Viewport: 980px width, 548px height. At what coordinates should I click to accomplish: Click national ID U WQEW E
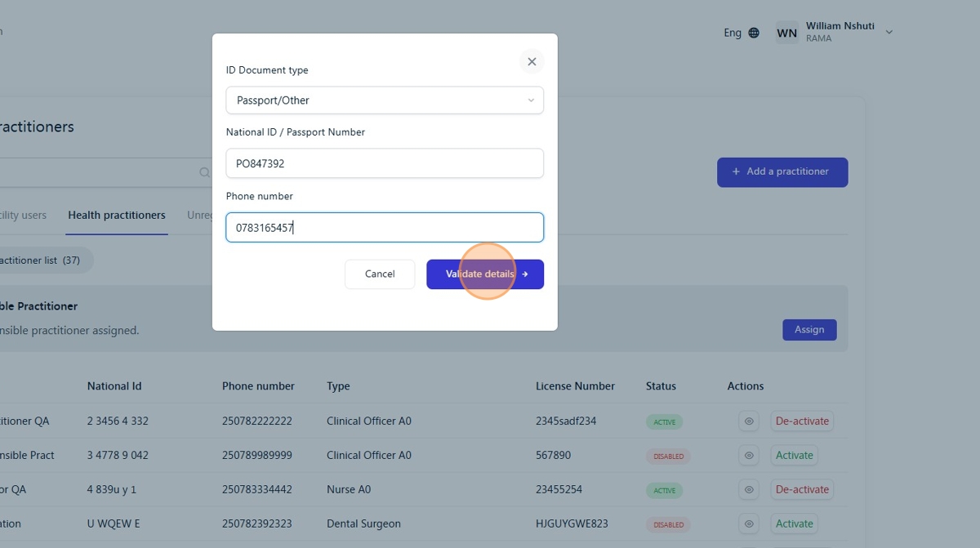(114, 524)
